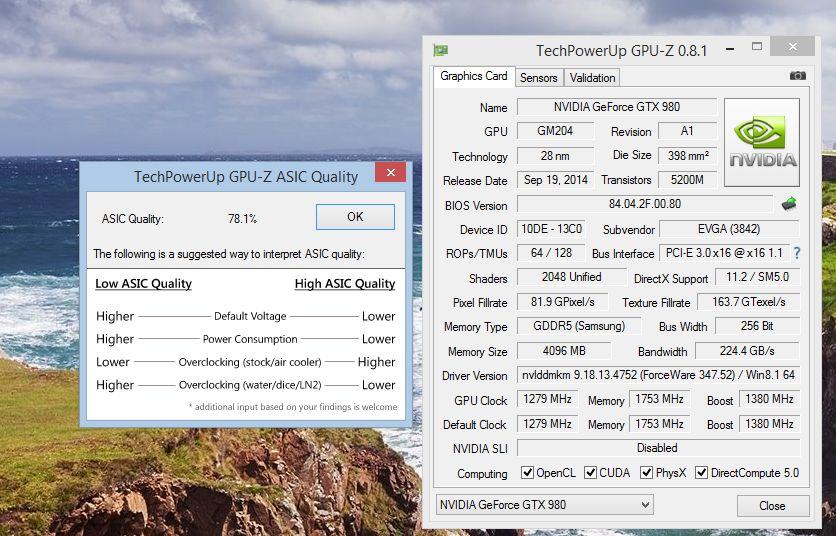The height and width of the screenshot is (536, 836).
Task: Click the DirectX Support field 11.2 / SM5.0
Action: point(757,277)
